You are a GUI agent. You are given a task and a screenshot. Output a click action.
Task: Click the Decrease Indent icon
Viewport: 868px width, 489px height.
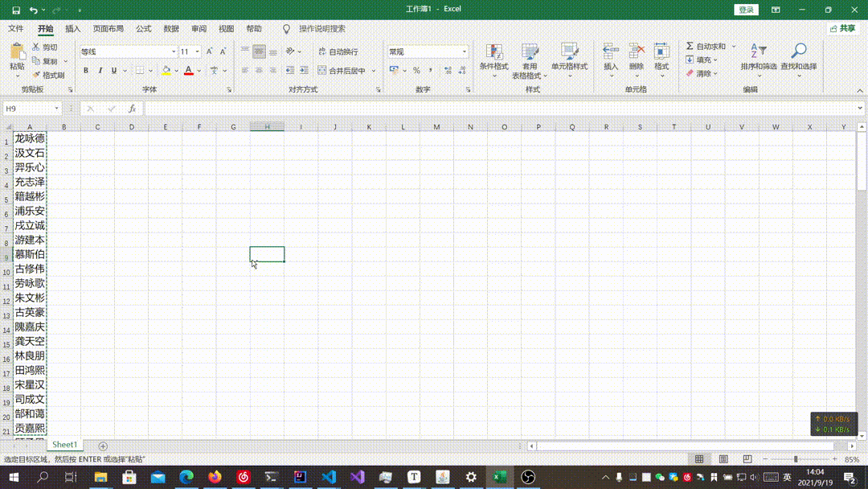[290, 70]
